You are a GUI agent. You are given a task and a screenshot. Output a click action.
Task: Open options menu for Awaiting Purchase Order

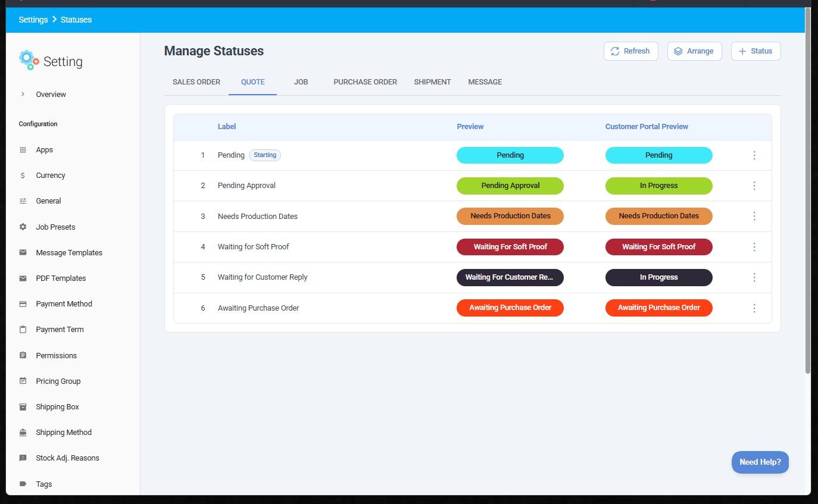click(754, 308)
